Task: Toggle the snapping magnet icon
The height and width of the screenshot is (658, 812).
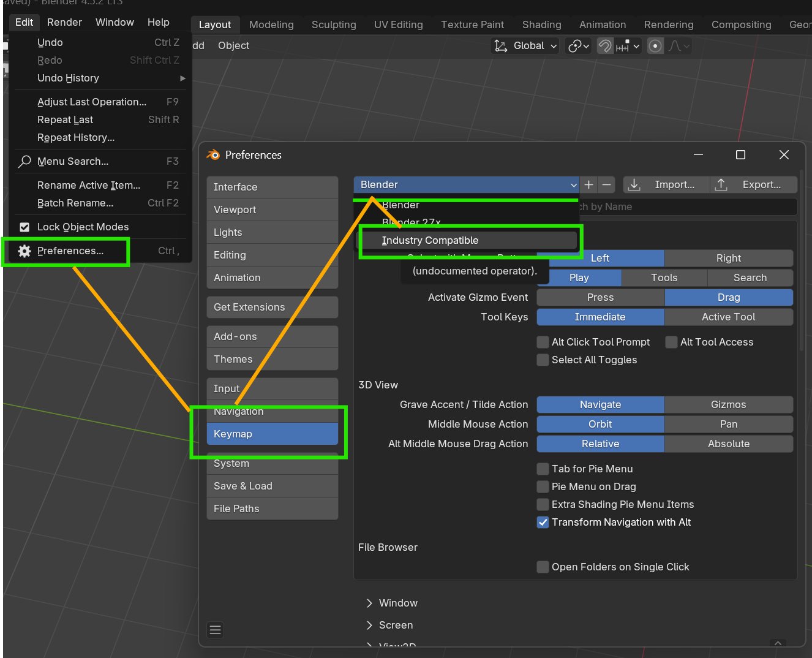Action: (605, 46)
